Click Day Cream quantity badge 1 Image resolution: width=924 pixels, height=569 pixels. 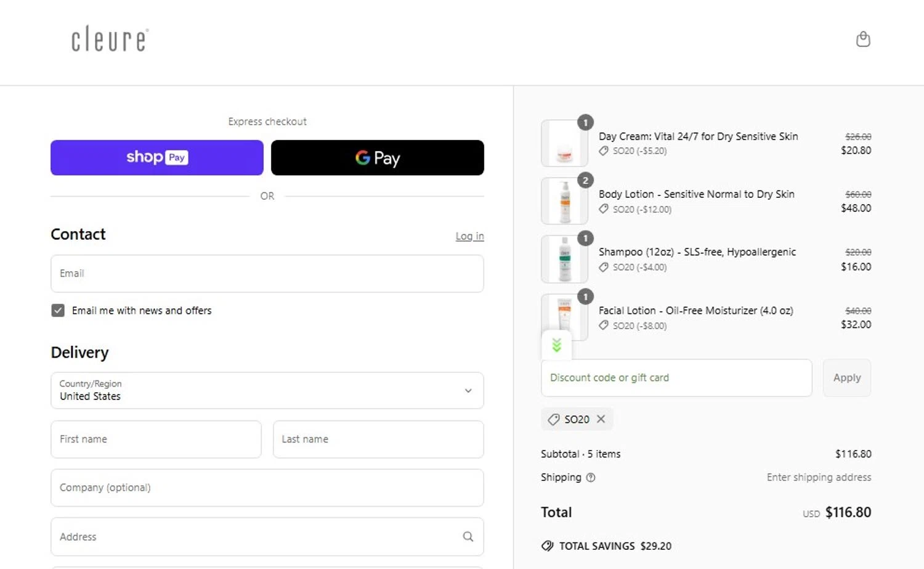585,123
